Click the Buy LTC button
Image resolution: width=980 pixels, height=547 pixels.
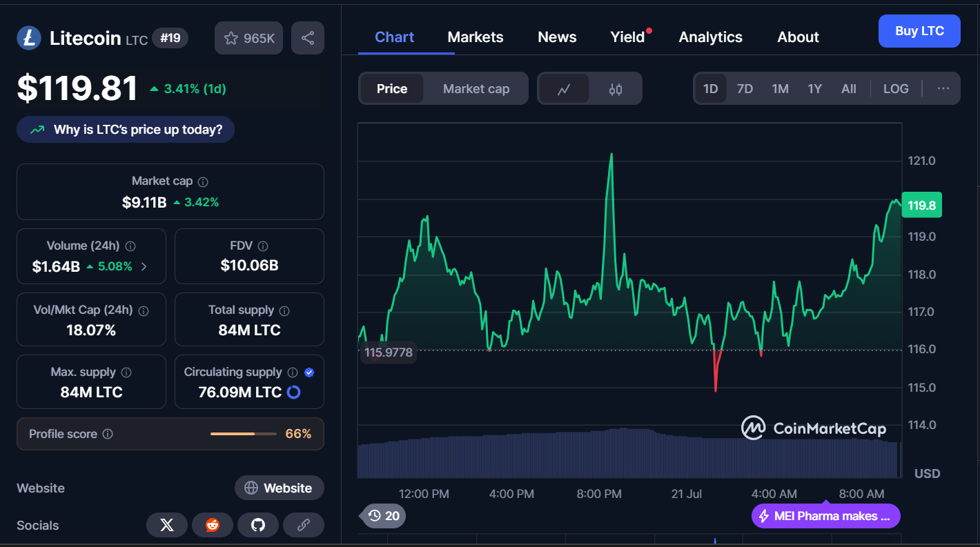(x=919, y=31)
